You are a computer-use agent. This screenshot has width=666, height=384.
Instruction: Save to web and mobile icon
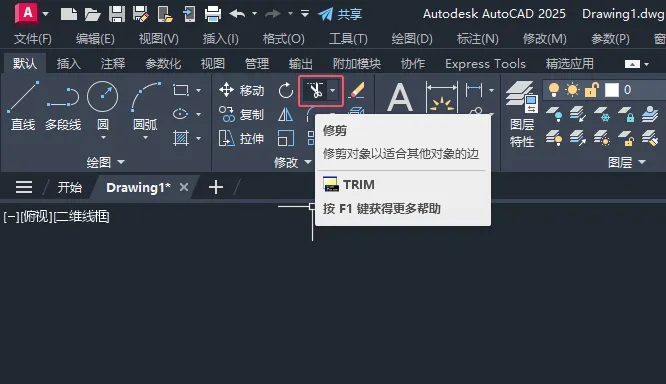189,14
